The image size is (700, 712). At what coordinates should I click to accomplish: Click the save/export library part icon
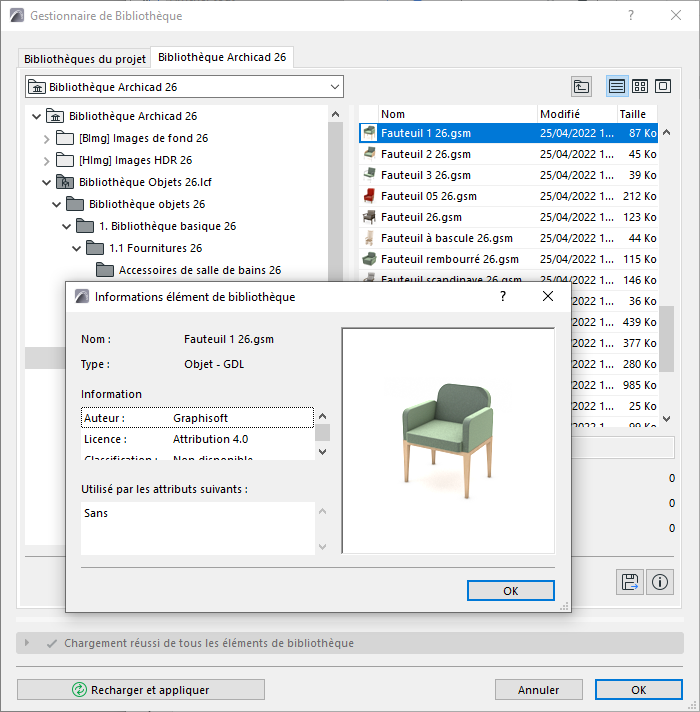tap(630, 582)
